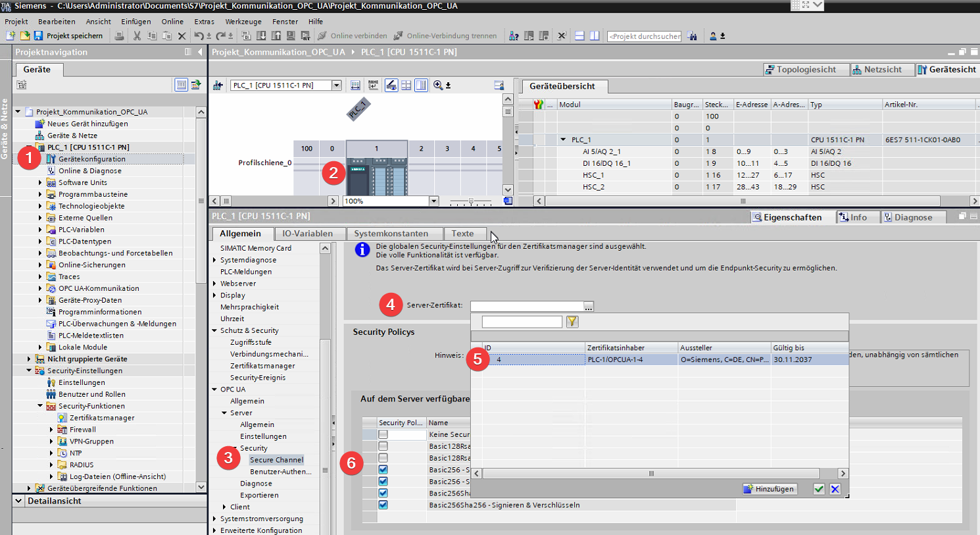Select Benutzer-Authen... in properties tree
980x535 pixels.
(x=280, y=472)
